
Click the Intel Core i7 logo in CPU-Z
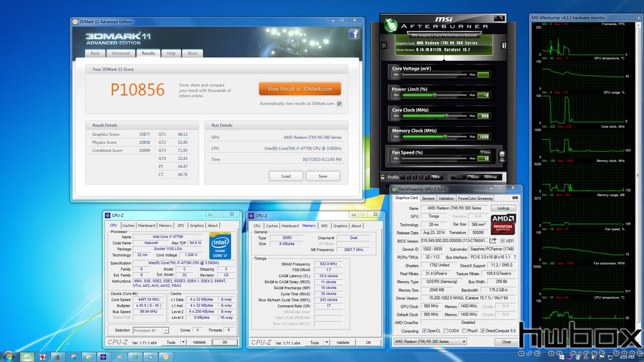(220, 245)
